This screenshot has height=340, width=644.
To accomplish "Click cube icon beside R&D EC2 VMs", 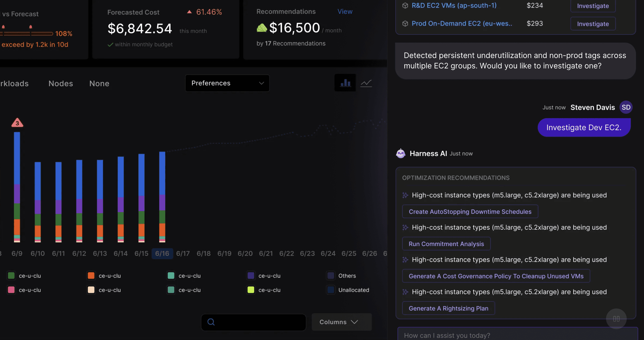I will (405, 6).
